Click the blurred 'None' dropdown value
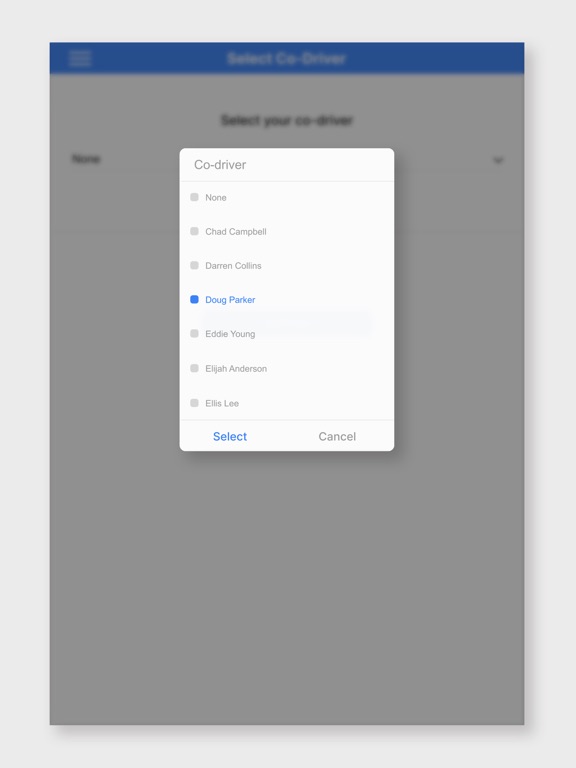Screen dimensions: 576x768 (x=86, y=159)
